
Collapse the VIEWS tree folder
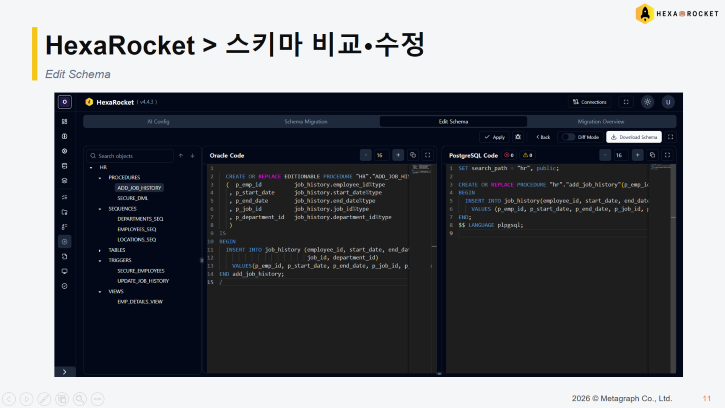(x=100, y=292)
